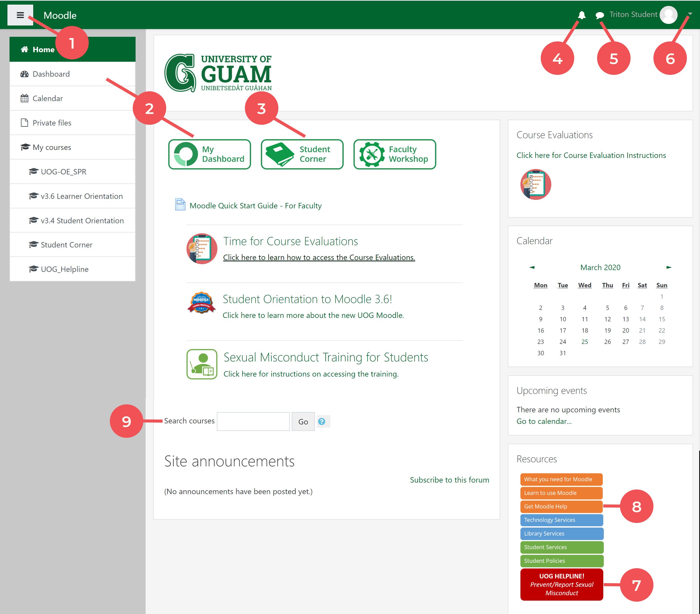
Task: Open UOG_Helpline course in sidebar
Action: click(x=72, y=269)
